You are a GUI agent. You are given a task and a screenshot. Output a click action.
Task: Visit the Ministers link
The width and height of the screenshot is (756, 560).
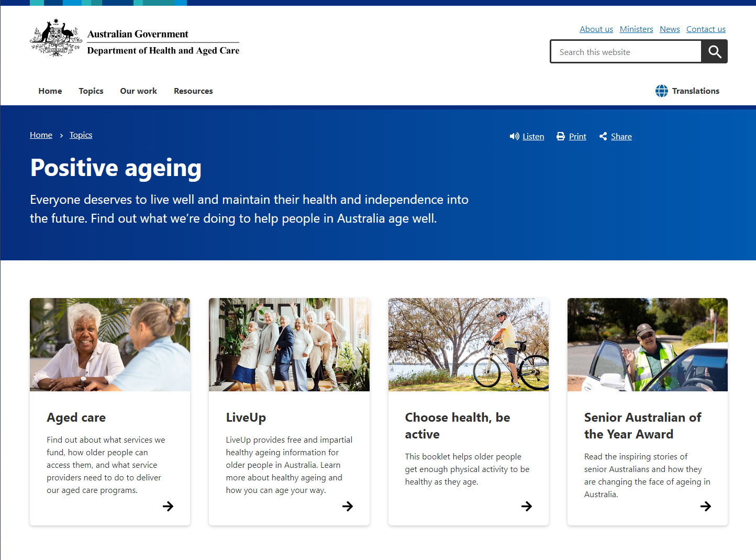(x=636, y=29)
